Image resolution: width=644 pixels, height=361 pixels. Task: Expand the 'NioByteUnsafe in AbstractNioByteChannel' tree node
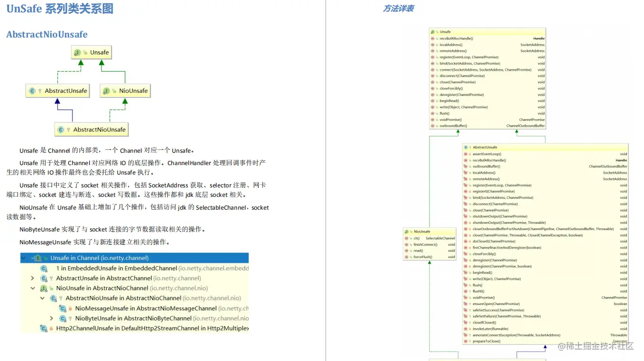(x=51, y=318)
